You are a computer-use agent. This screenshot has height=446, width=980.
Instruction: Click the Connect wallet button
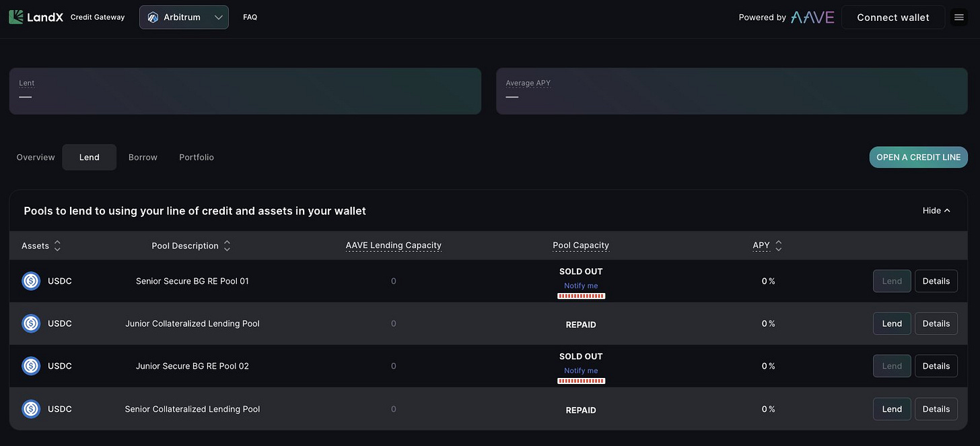(x=893, y=18)
